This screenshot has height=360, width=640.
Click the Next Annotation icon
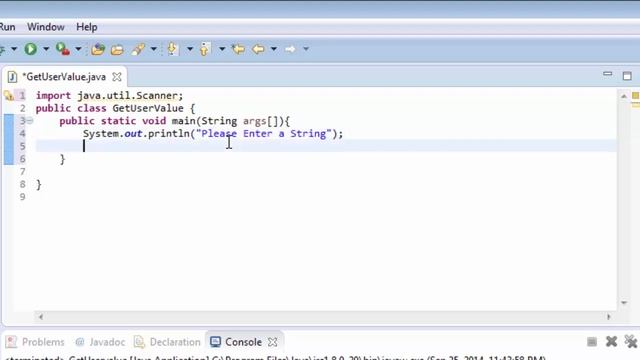click(x=173, y=49)
